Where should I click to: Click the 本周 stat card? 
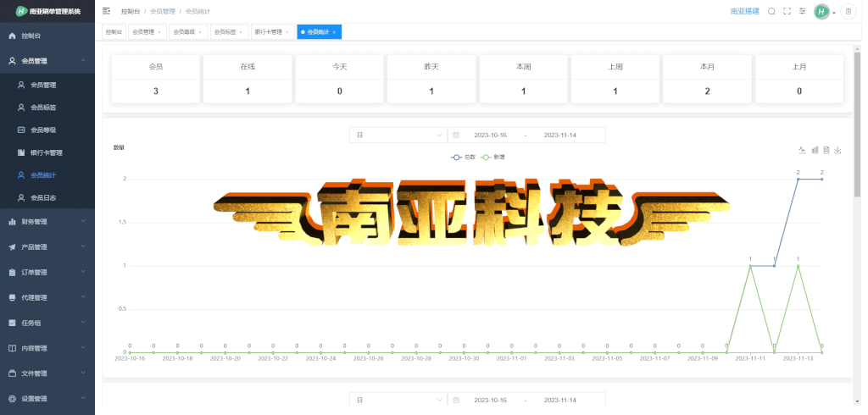tap(523, 79)
